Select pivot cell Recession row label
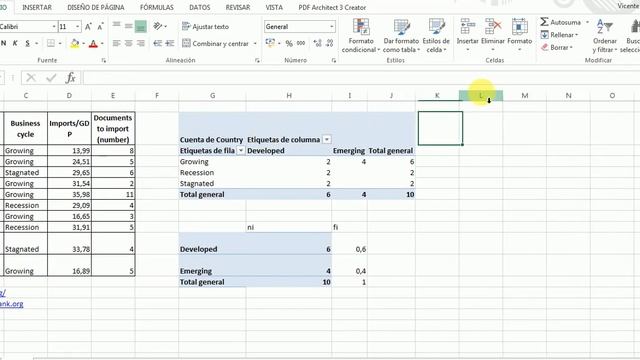Image resolution: width=640 pixels, height=360 pixels. coord(213,173)
